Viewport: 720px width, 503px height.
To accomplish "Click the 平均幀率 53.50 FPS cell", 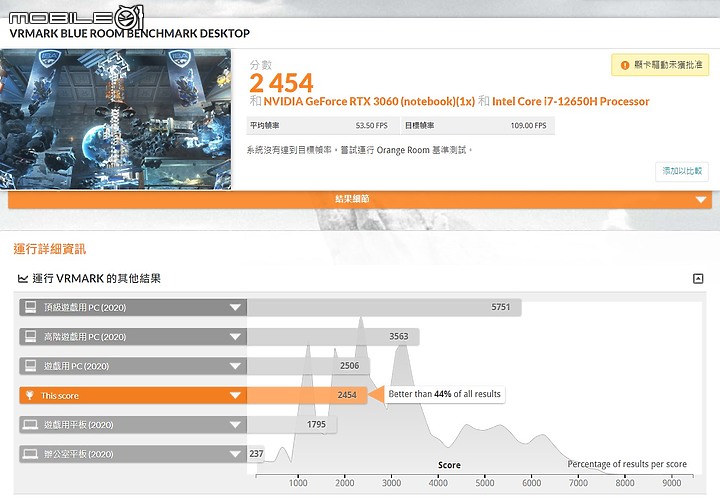I will [323, 125].
